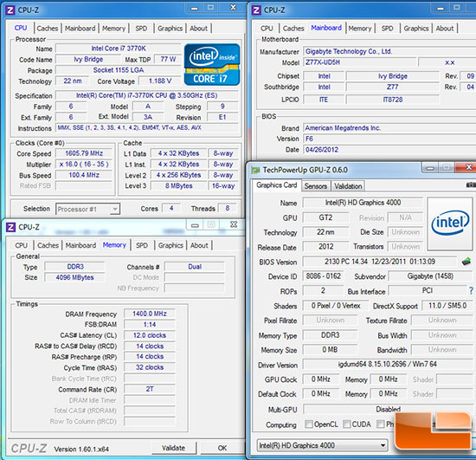The image size is (476, 460).
Task: Click the Intel logo in the GPU-Z window
Action: (x=450, y=224)
